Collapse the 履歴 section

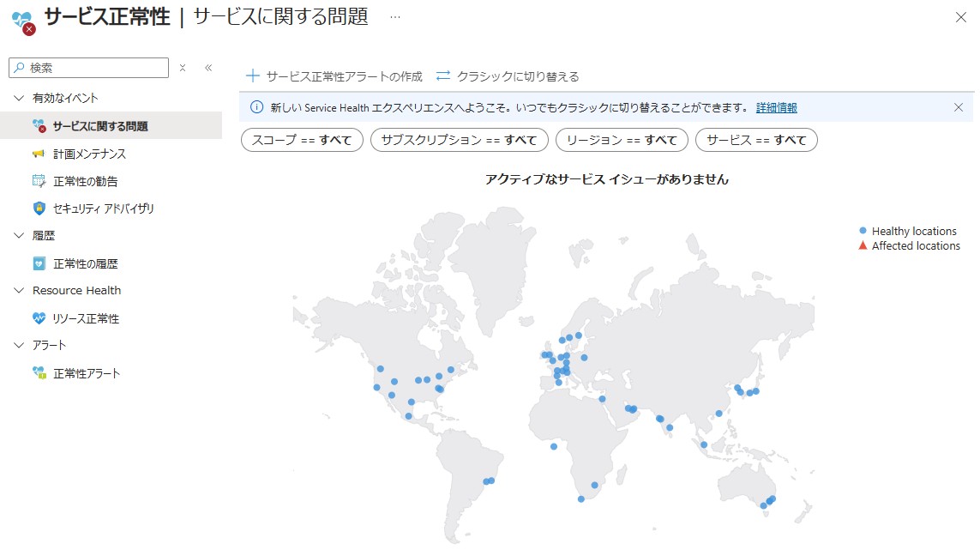[20, 235]
